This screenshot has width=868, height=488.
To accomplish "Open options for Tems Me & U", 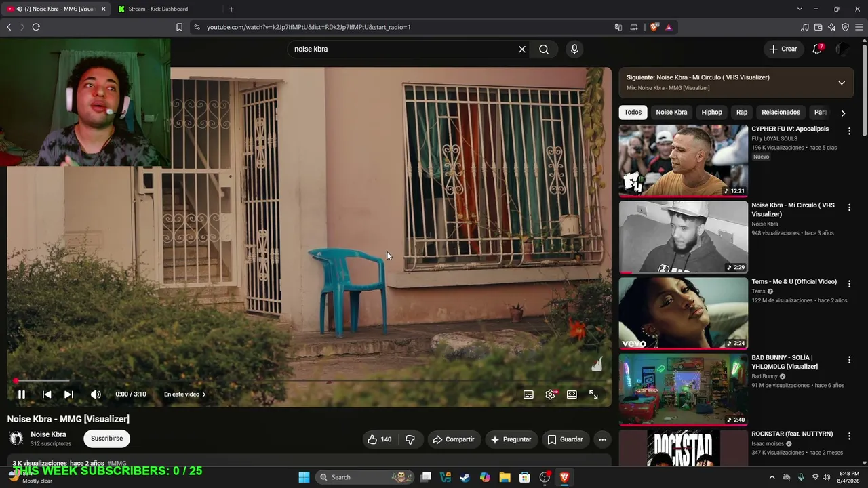I will [x=849, y=283].
